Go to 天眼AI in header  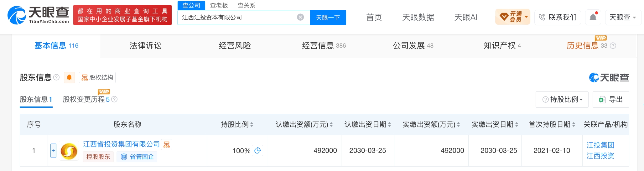pos(466,17)
